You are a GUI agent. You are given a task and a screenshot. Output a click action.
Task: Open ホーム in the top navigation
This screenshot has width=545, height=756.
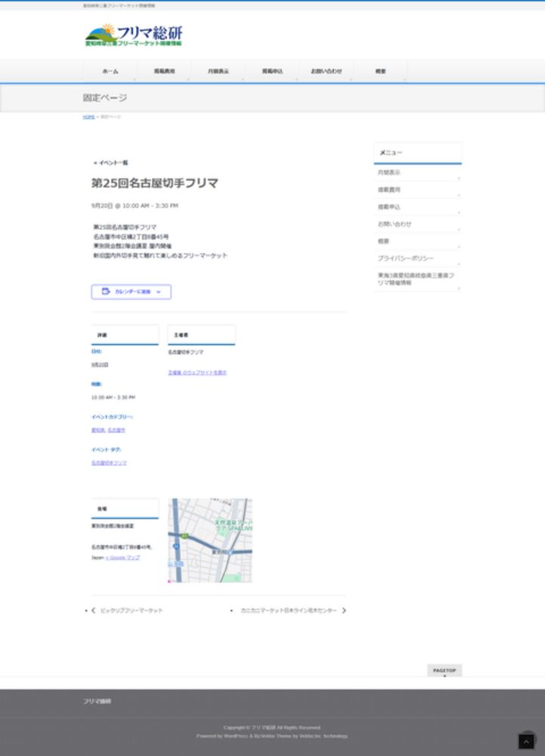pyautogui.click(x=110, y=71)
